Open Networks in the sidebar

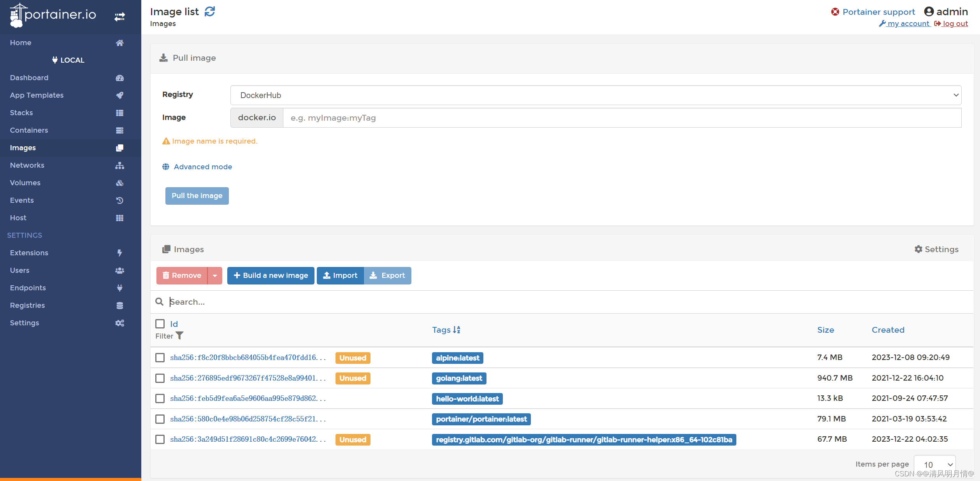[x=70, y=165]
